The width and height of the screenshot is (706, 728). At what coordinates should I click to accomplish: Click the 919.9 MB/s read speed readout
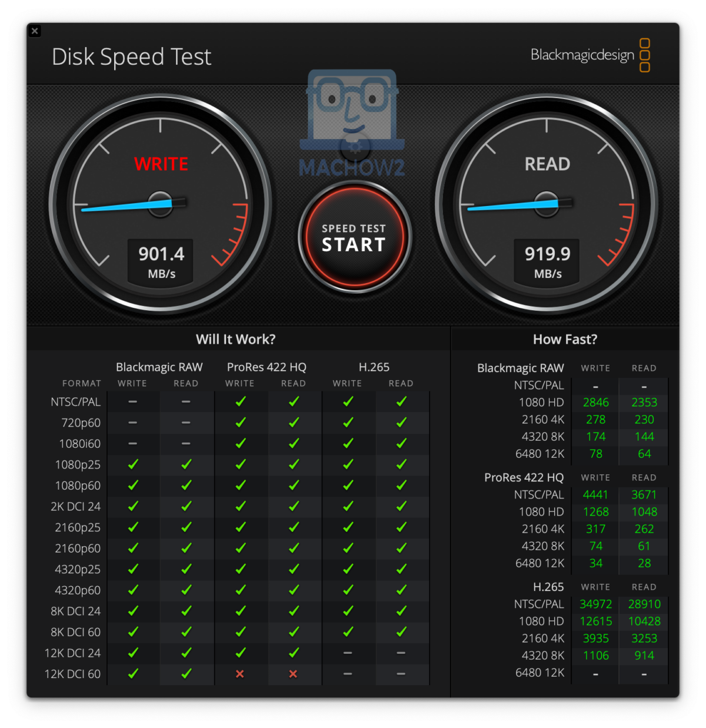(547, 261)
